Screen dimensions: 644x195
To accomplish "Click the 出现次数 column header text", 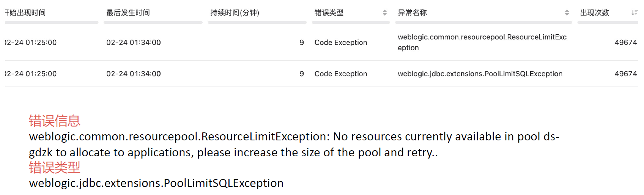I will (x=594, y=13).
